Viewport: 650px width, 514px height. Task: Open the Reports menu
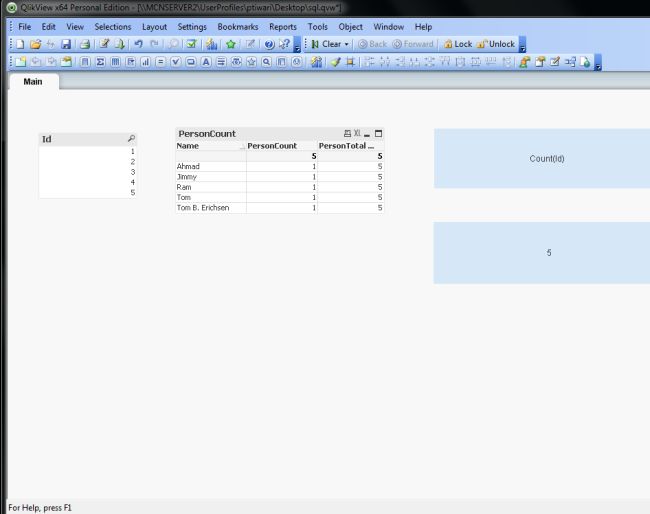pos(283,27)
